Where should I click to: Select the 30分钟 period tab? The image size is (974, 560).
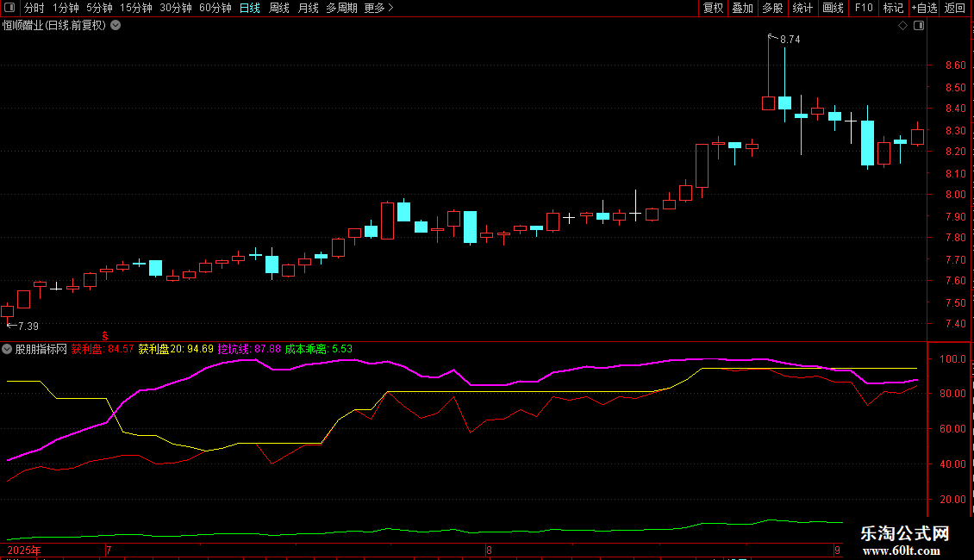pyautogui.click(x=175, y=8)
